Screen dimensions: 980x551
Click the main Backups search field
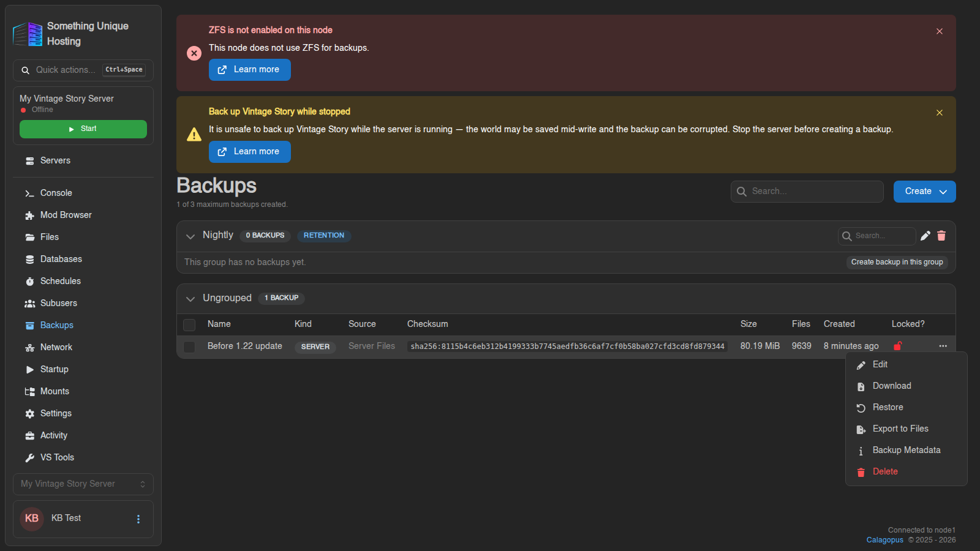807,192
